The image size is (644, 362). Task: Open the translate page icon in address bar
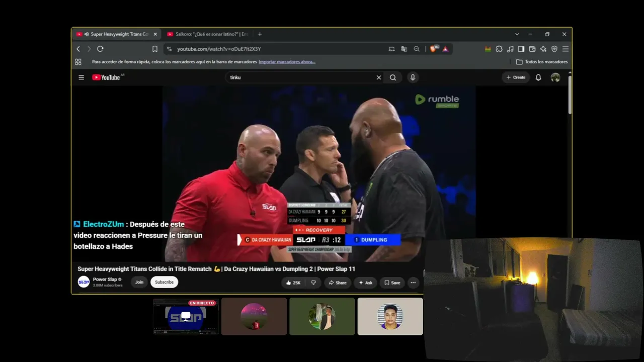404,49
